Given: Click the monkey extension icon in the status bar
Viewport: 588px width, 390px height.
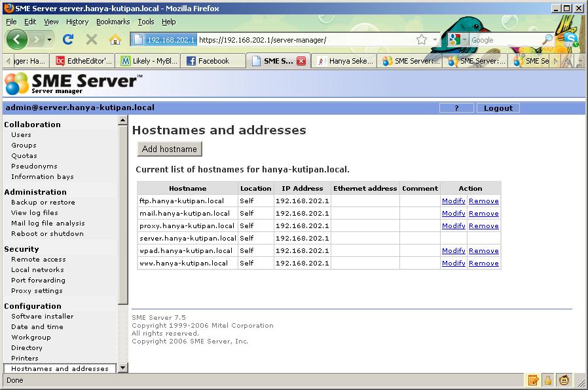Looking at the screenshot, I should coord(564,380).
